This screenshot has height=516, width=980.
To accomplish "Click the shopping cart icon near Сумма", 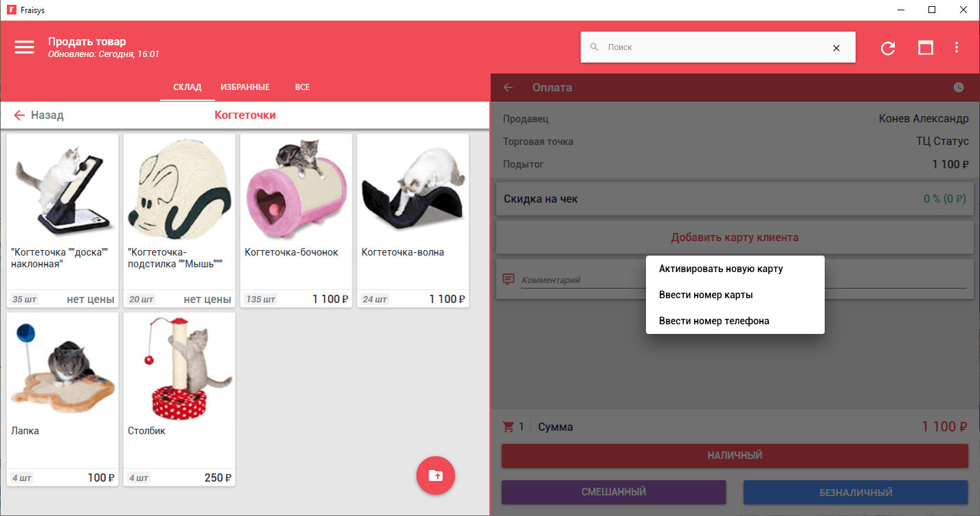I will (509, 427).
